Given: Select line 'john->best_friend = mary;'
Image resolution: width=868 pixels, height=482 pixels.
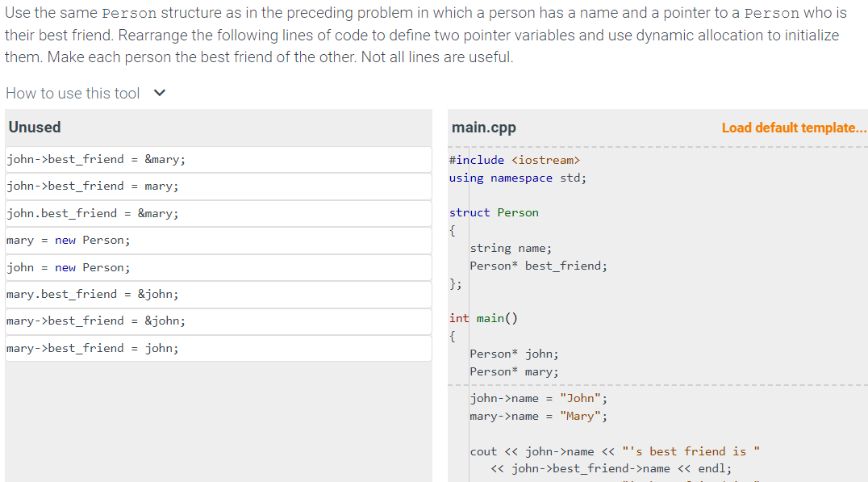Looking at the screenshot, I should pos(89,186).
